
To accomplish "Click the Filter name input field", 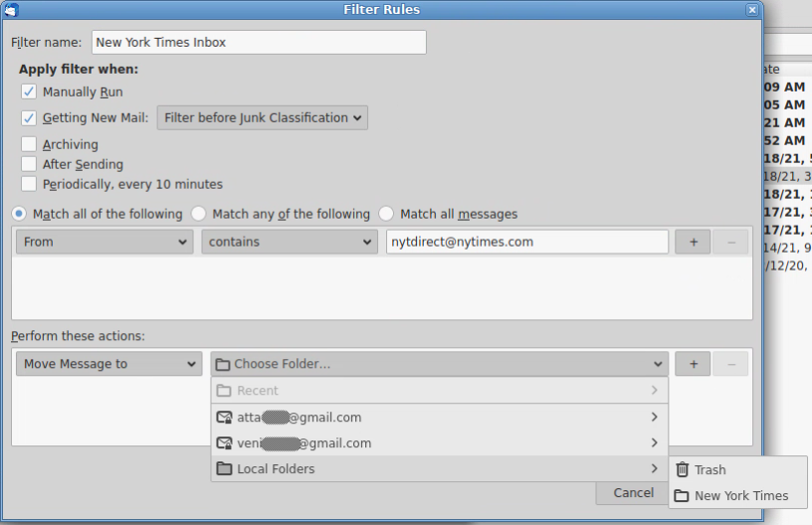I will pos(259,42).
